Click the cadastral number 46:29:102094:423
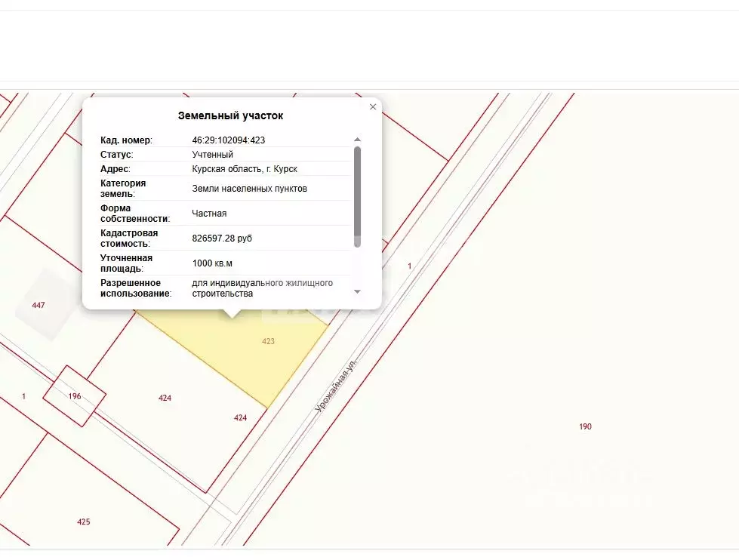The image size is (739, 560). click(229, 140)
